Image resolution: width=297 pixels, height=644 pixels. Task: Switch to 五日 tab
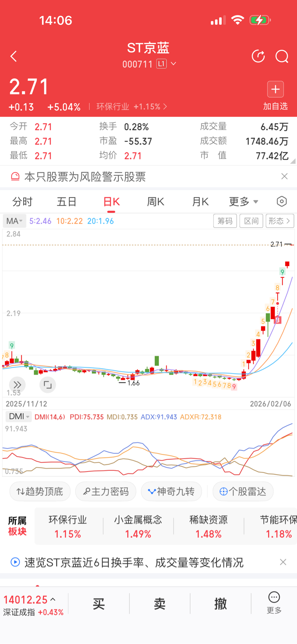click(67, 202)
